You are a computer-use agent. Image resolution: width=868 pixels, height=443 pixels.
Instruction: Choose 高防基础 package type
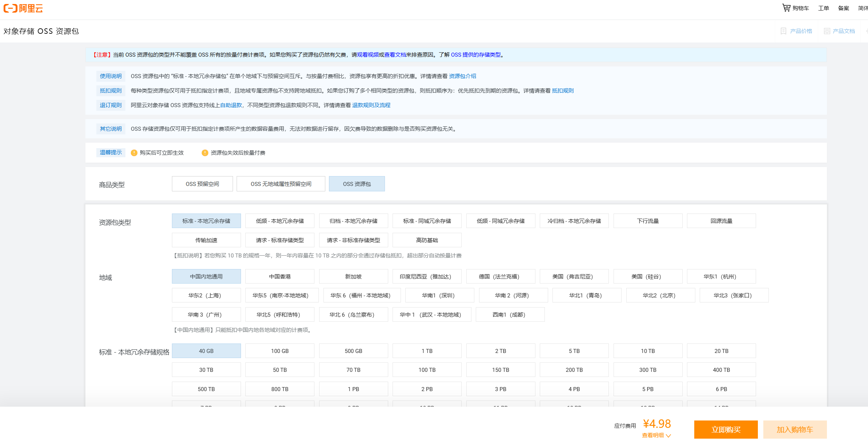pyautogui.click(x=427, y=240)
